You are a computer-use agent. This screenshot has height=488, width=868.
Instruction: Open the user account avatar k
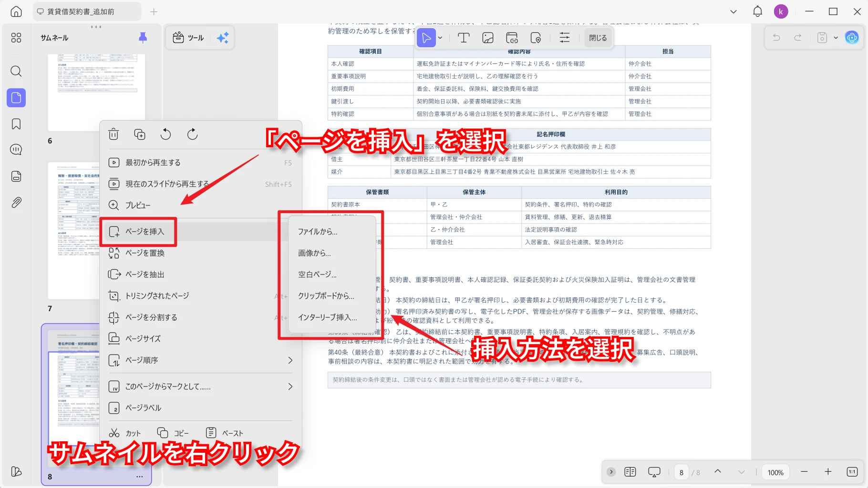coord(781,11)
